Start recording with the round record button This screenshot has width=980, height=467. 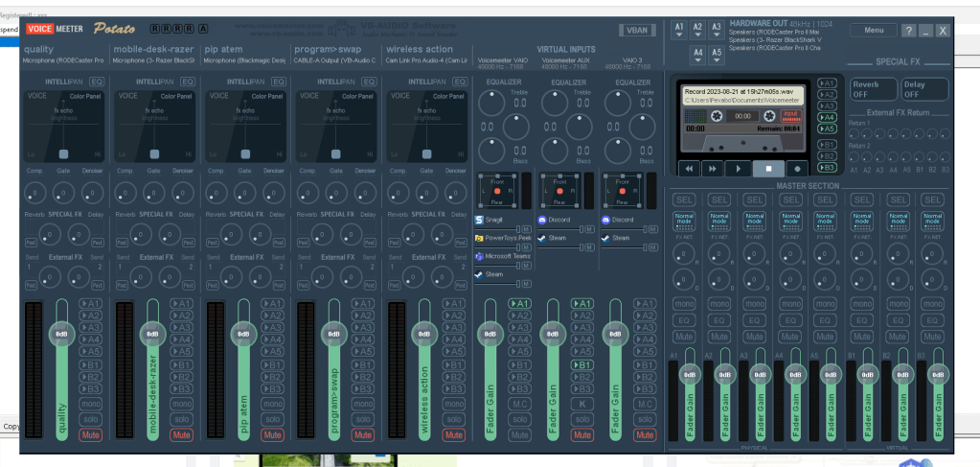tap(797, 169)
